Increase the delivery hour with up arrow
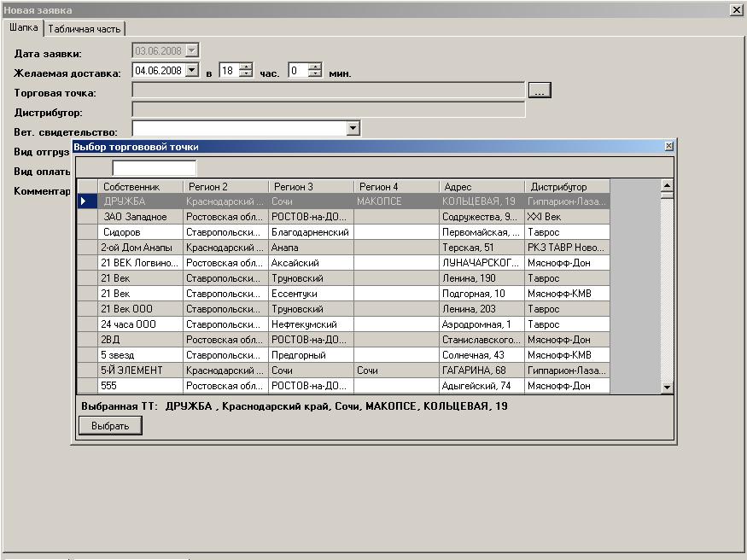This screenshot has width=747, height=560. click(246, 67)
